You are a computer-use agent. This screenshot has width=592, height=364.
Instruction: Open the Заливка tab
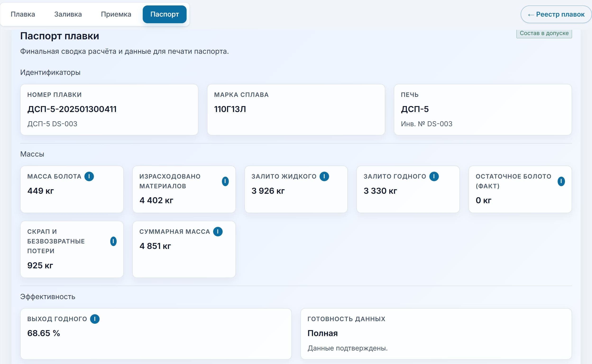[x=68, y=14]
